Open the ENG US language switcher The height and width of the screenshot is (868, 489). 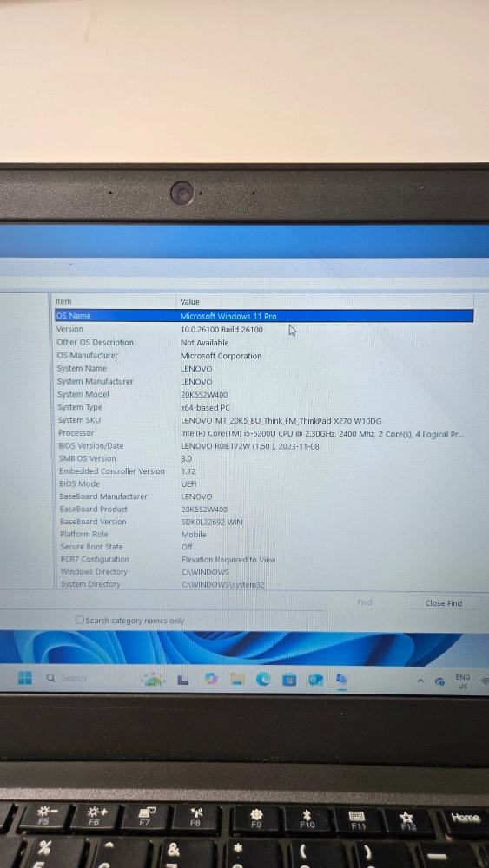462,681
